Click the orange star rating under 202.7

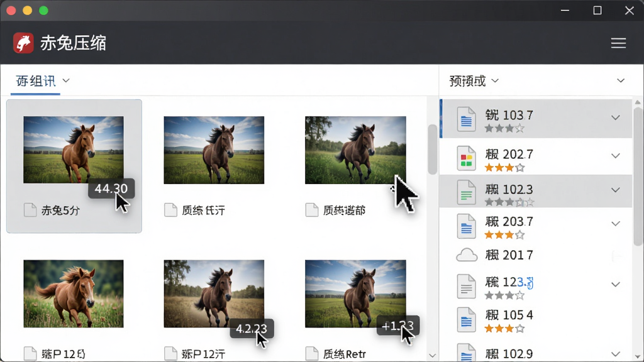(504, 167)
